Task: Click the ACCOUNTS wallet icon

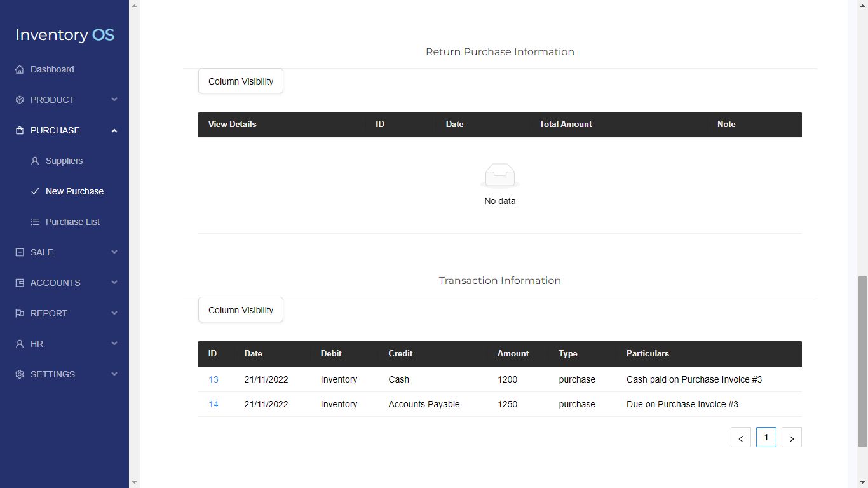Action: (20, 283)
